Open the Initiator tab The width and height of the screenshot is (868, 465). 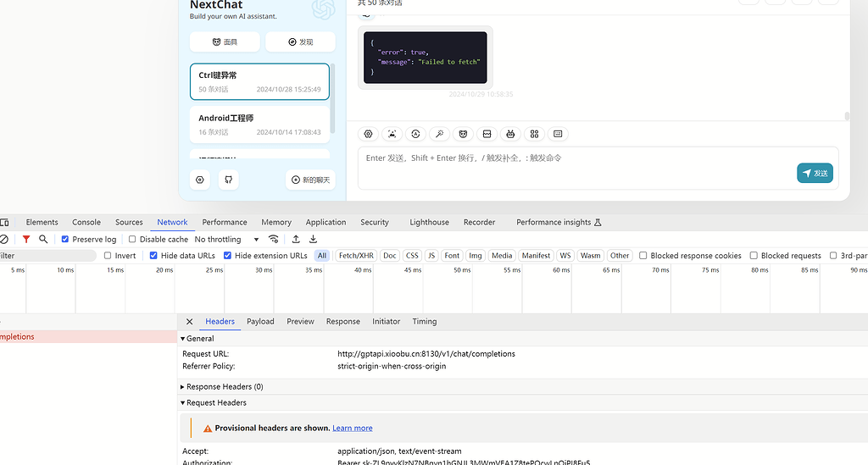pos(386,322)
